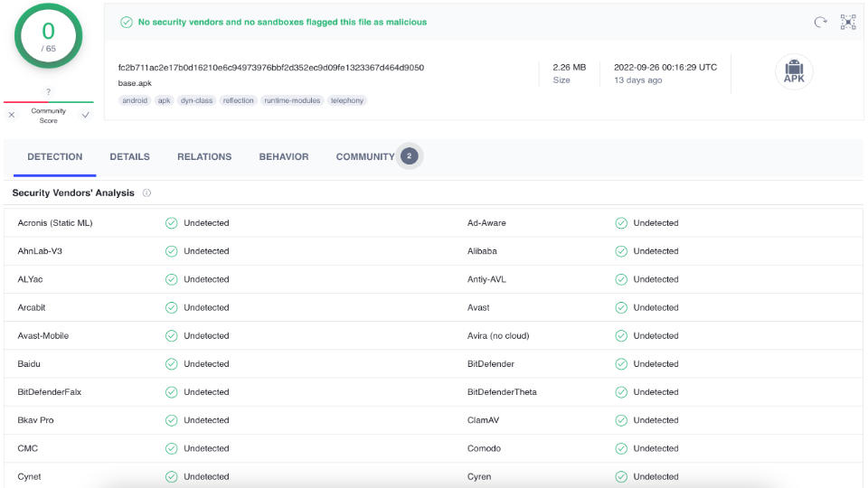Click BitDefenderFalx undetected check icon
Screen dimensions: 868x488
[172, 392]
